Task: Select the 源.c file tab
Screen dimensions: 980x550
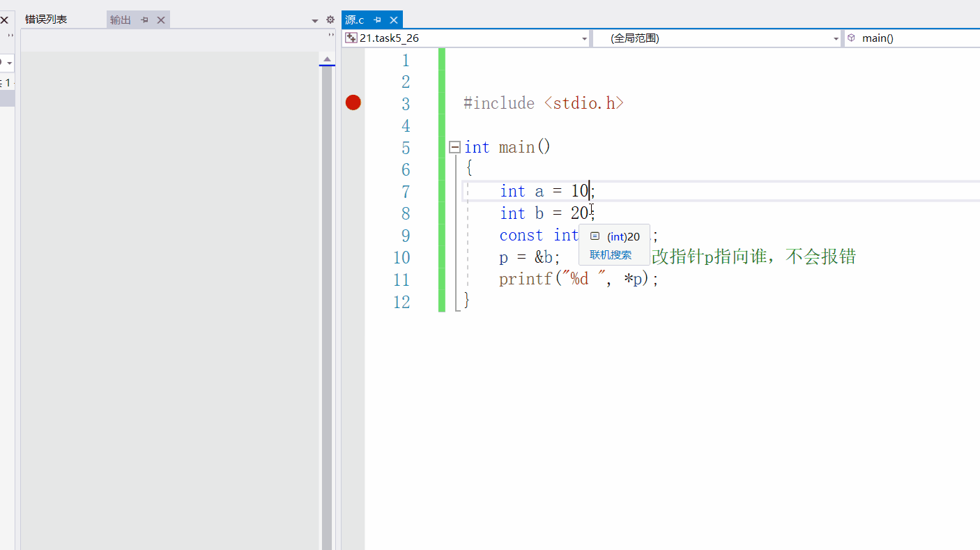Action: click(355, 20)
